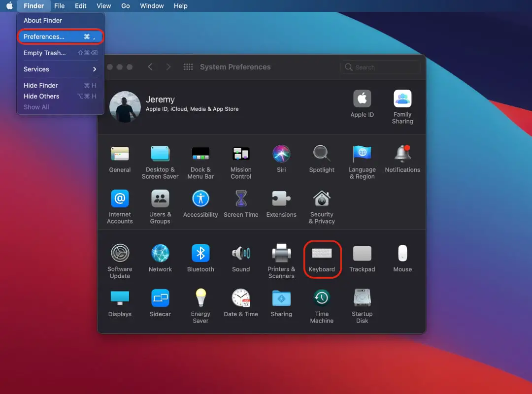
Task: Open the View menu
Action: click(x=104, y=6)
